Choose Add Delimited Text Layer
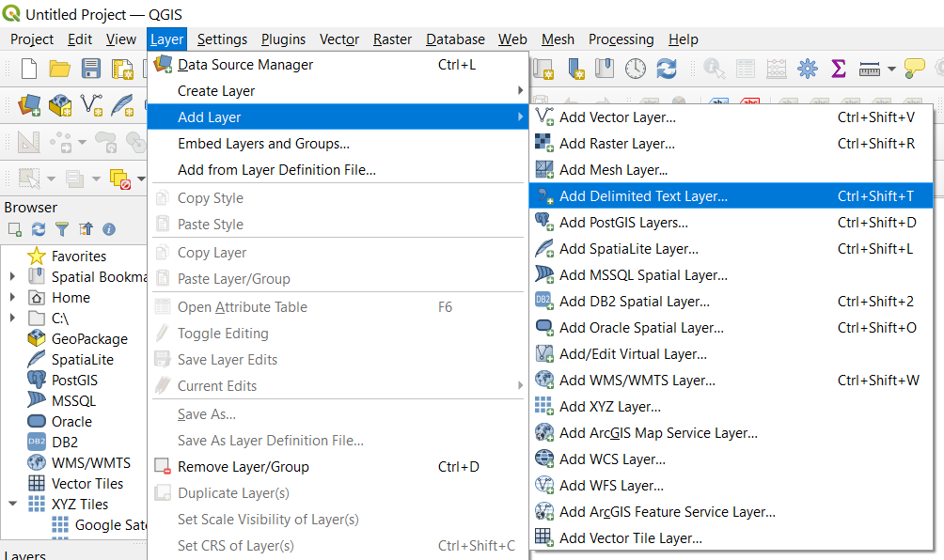 (x=731, y=196)
